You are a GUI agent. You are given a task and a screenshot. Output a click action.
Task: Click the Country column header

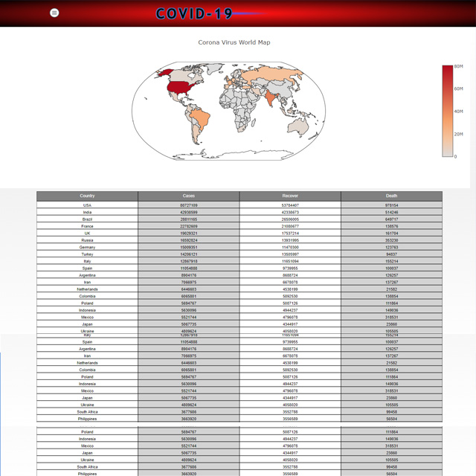[x=87, y=196]
